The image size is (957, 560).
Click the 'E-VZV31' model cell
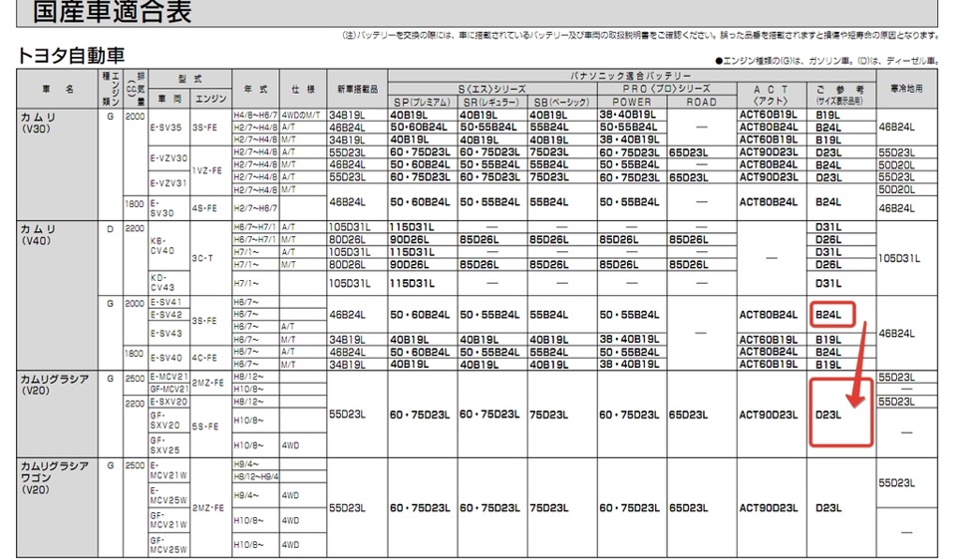click(168, 183)
